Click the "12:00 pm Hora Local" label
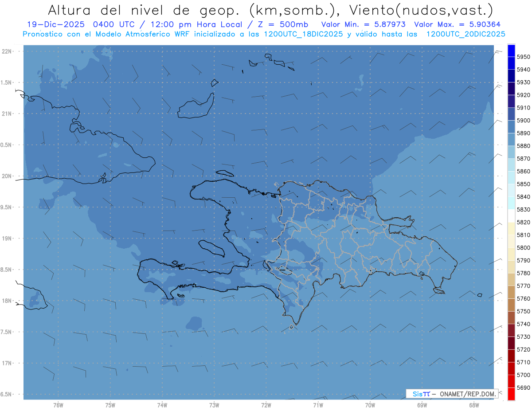 tap(196, 25)
